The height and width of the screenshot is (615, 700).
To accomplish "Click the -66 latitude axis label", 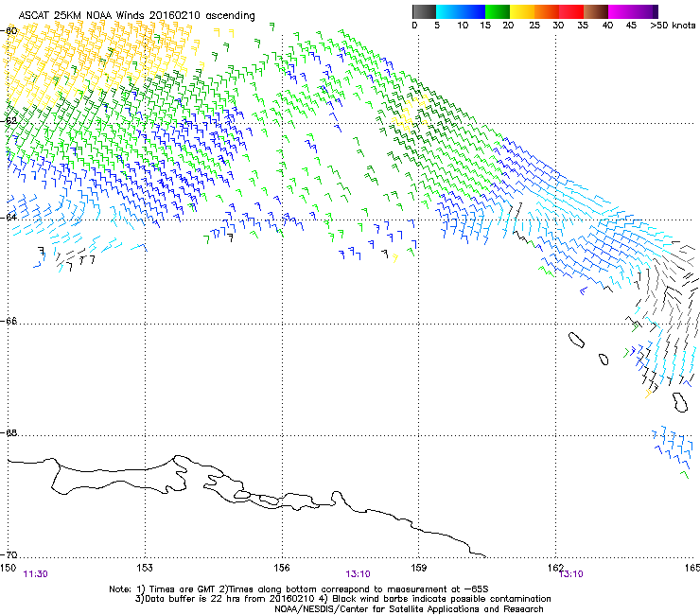I will coord(9,321).
